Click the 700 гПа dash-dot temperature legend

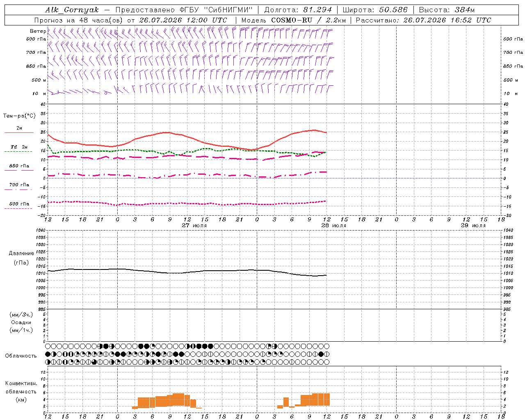(18, 189)
